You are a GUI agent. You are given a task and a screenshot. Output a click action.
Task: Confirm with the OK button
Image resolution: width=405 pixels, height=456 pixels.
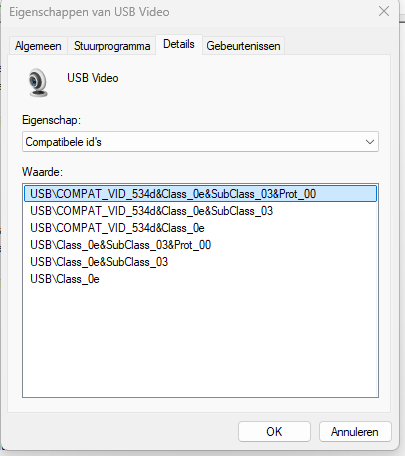point(274,432)
